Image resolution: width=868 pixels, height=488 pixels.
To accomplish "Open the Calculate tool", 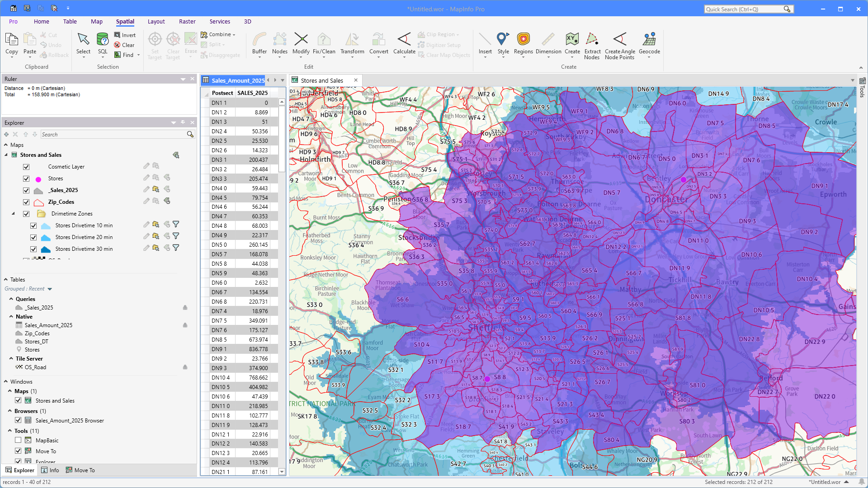I will point(404,43).
